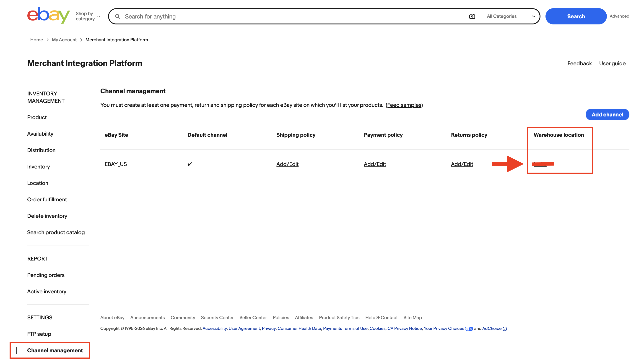Open Add/Edit under Payment policy
Screen dimensions: 644x363
coord(375,164)
